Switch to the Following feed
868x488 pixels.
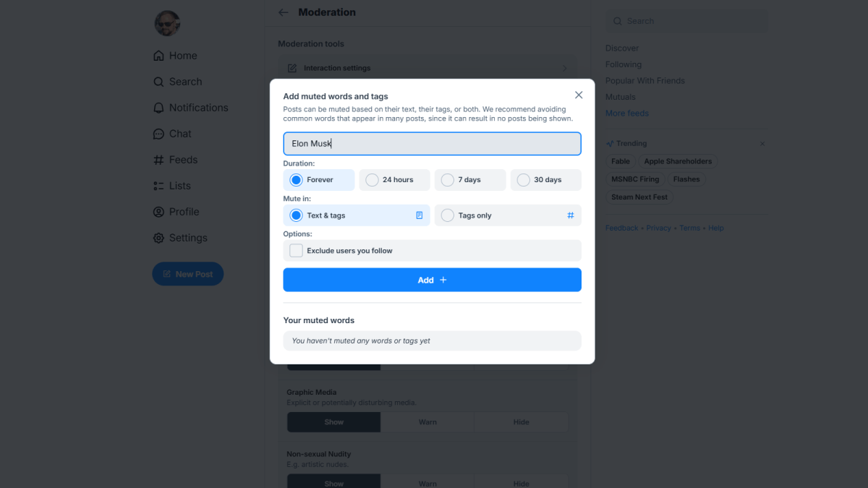click(623, 64)
